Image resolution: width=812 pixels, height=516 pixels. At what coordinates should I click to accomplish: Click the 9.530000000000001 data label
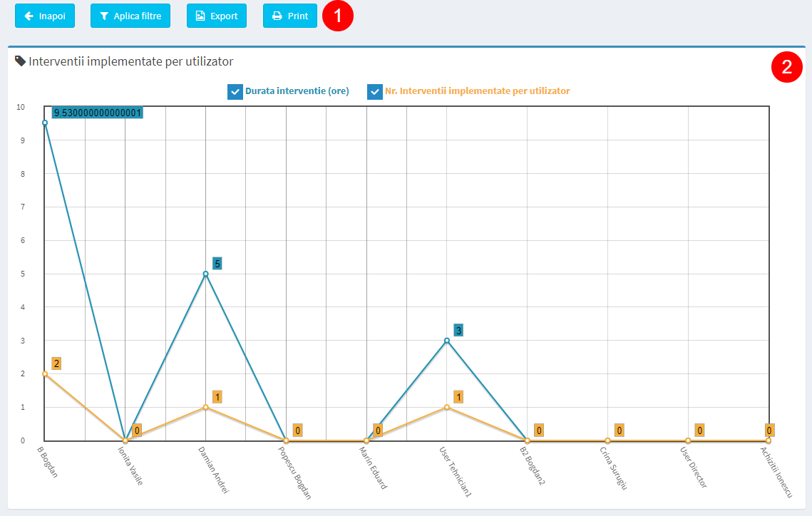point(98,113)
